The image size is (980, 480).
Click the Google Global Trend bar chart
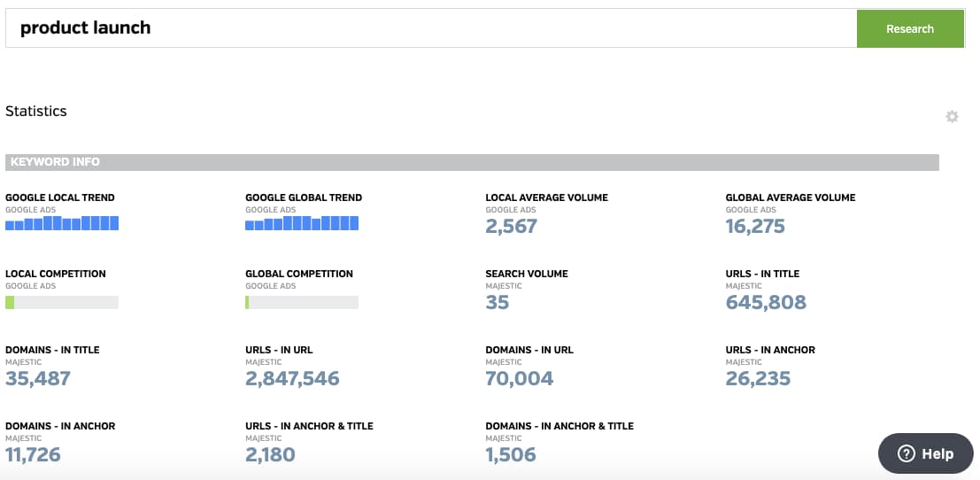302,223
